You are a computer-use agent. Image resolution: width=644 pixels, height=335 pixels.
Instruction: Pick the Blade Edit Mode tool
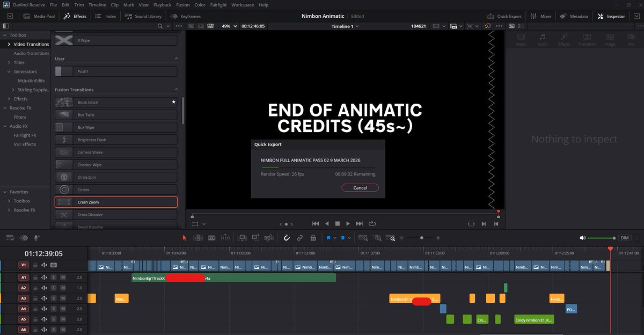[x=211, y=237]
